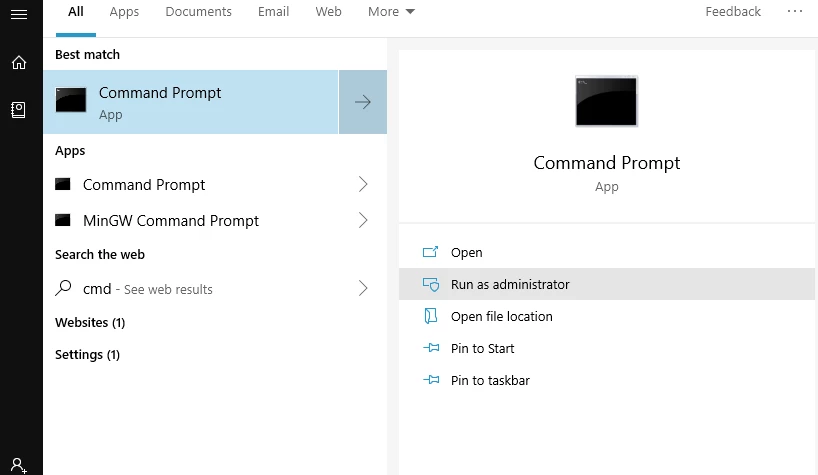This screenshot has width=818, height=475.
Task: Select the All tab
Action: click(x=76, y=11)
